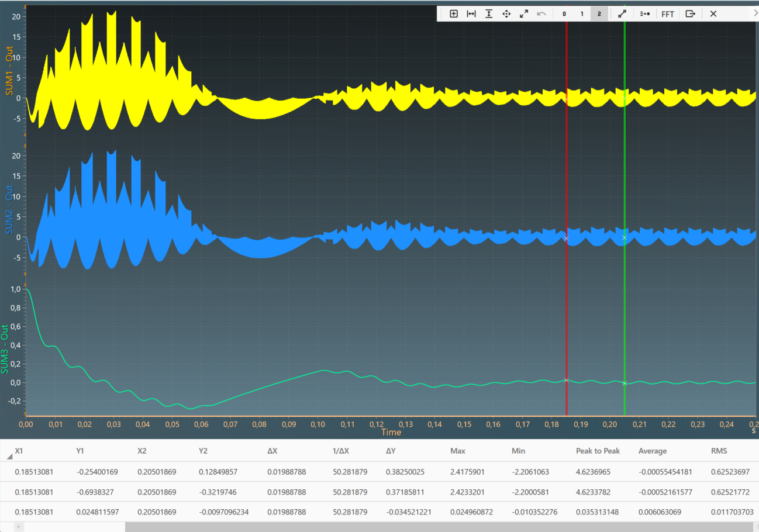Click the RMS column header
Image resolution: width=759 pixels, height=532 pixels.
tap(719, 451)
